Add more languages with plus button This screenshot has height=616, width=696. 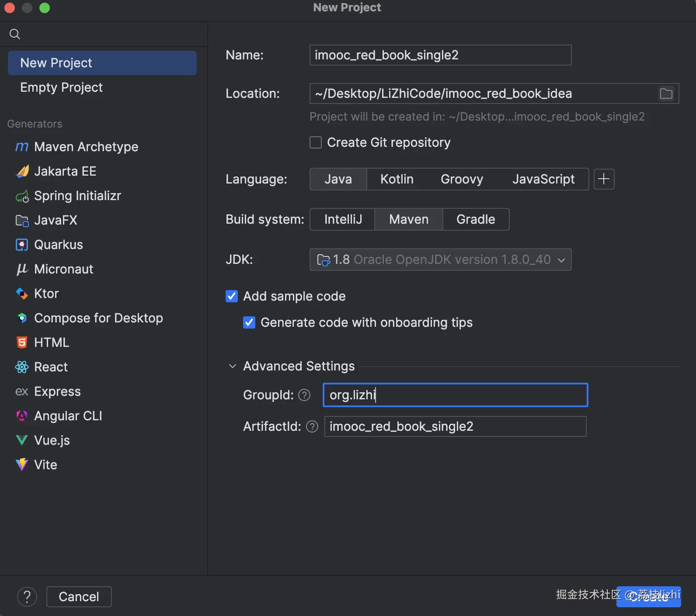point(604,179)
